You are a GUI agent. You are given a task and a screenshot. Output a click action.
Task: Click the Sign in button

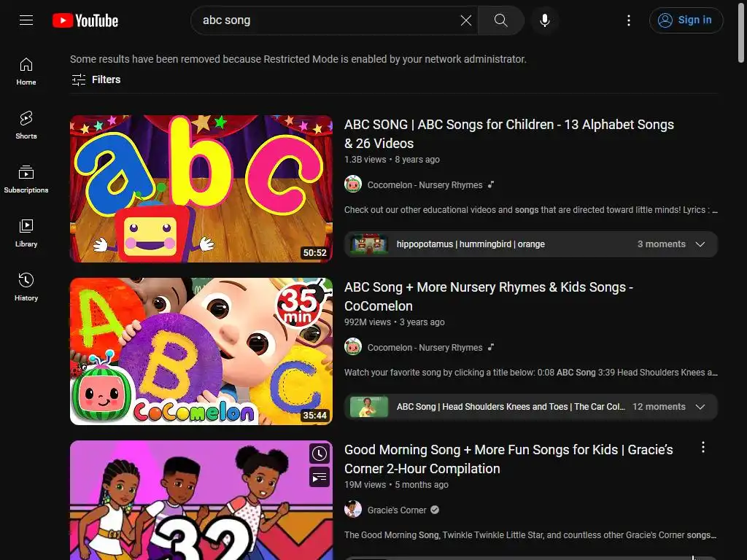(x=686, y=20)
